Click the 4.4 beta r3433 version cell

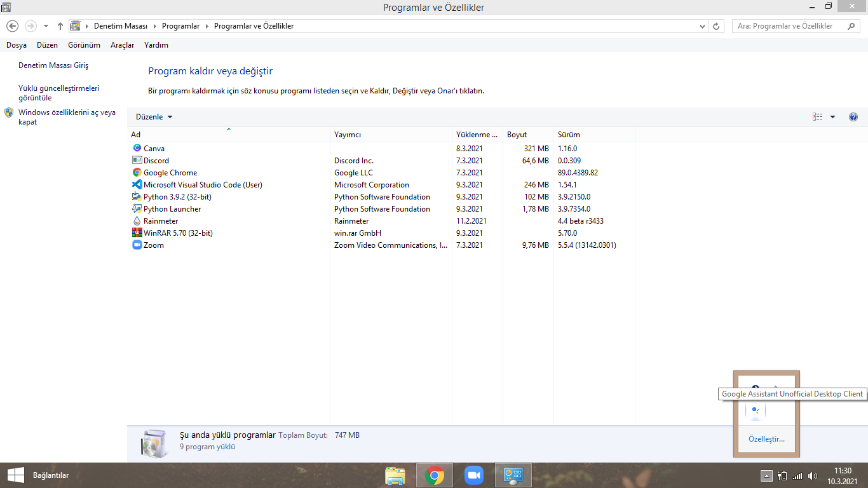[581, 221]
